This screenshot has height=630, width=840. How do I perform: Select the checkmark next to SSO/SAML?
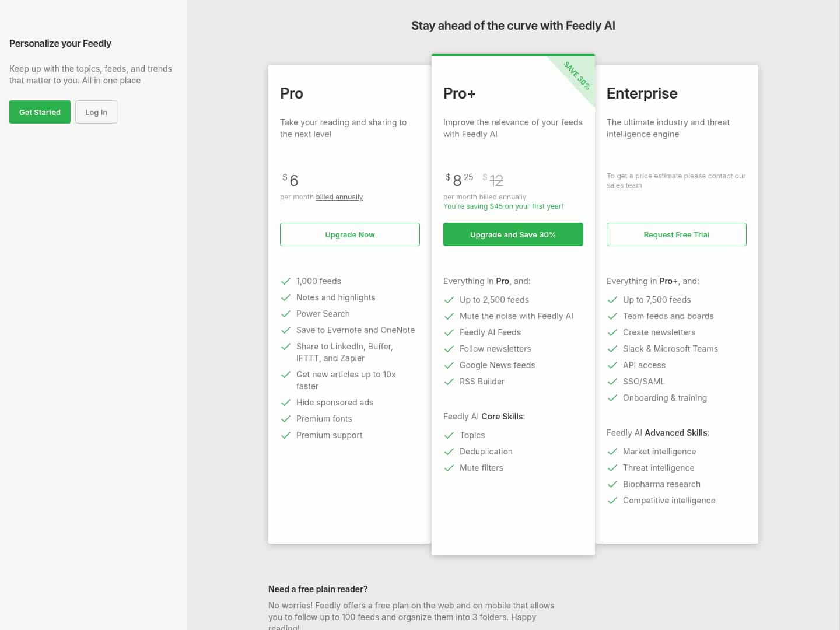click(612, 381)
